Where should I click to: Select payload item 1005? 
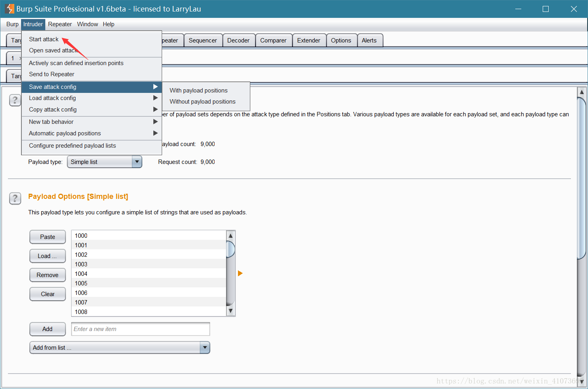coord(149,283)
